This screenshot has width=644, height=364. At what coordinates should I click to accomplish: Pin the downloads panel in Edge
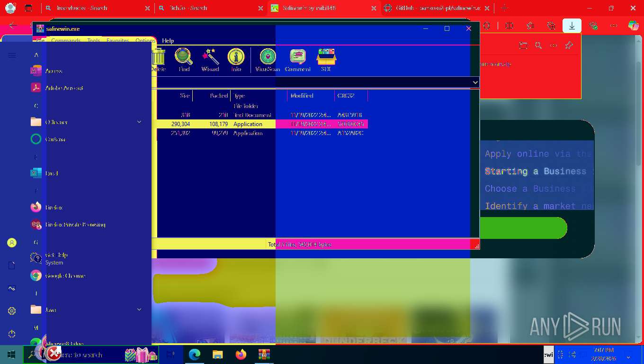point(569,45)
